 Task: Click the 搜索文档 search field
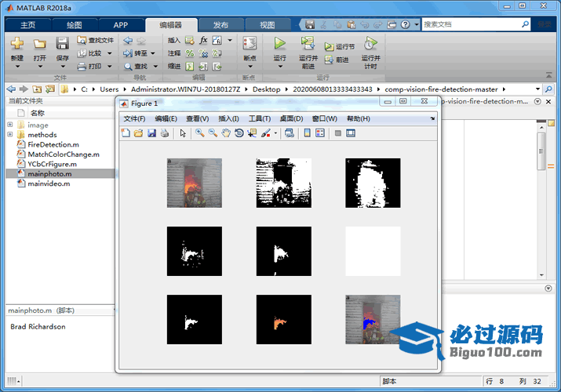(471, 24)
